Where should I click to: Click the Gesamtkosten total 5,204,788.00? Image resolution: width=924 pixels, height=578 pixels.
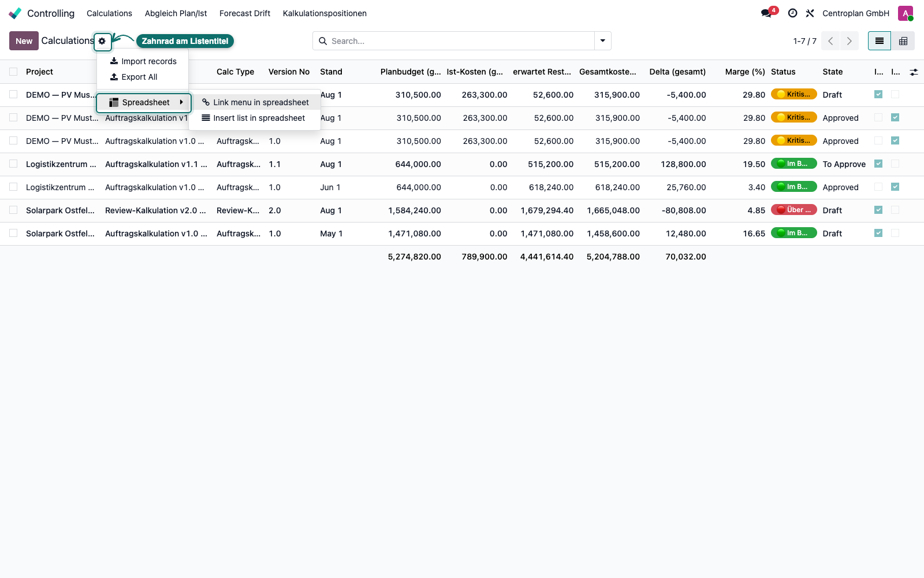click(x=613, y=257)
